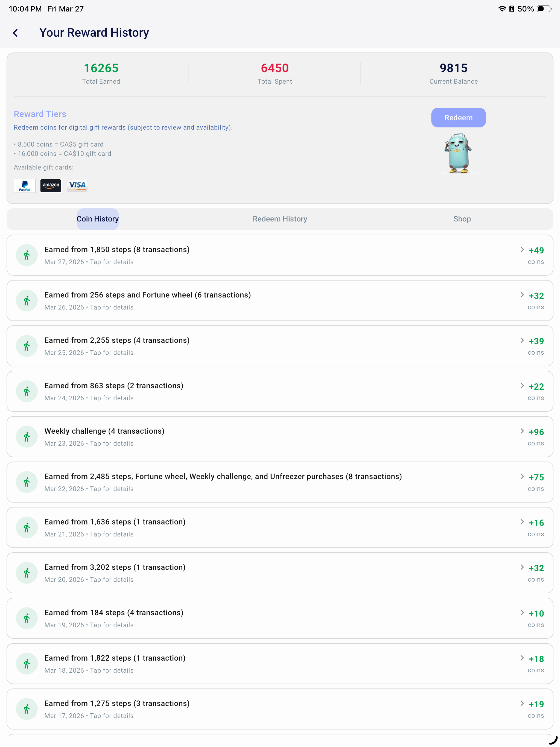The image size is (560, 747).
Task: Expand chevron on the Mar 25 entry
Action: tap(522, 340)
